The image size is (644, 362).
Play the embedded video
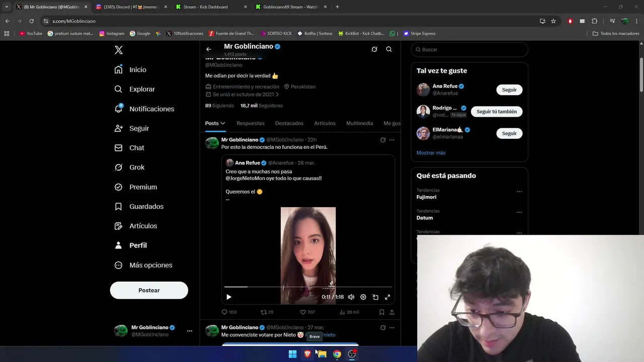pyautogui.click(x=229, y=297)
